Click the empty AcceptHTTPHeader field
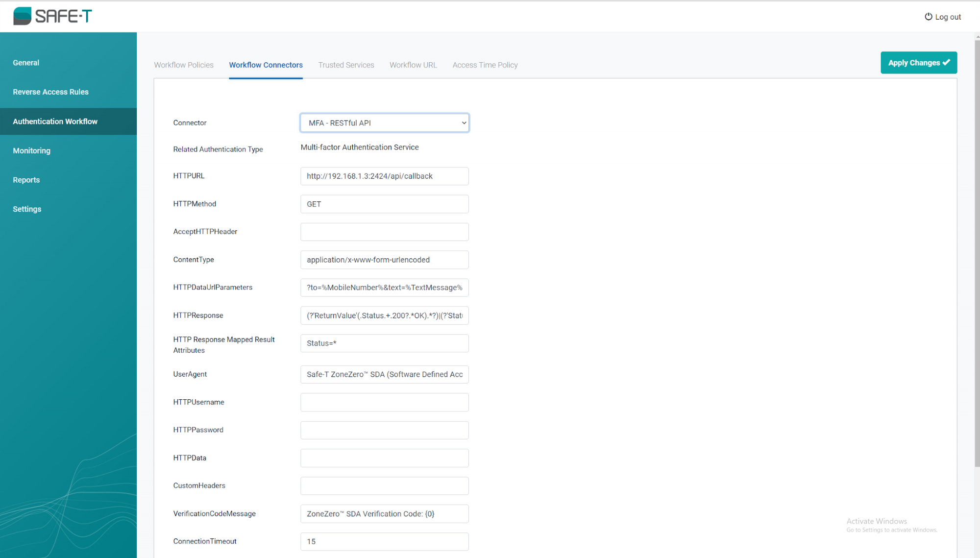Screen dimensions: 980x558 (384, 232)
